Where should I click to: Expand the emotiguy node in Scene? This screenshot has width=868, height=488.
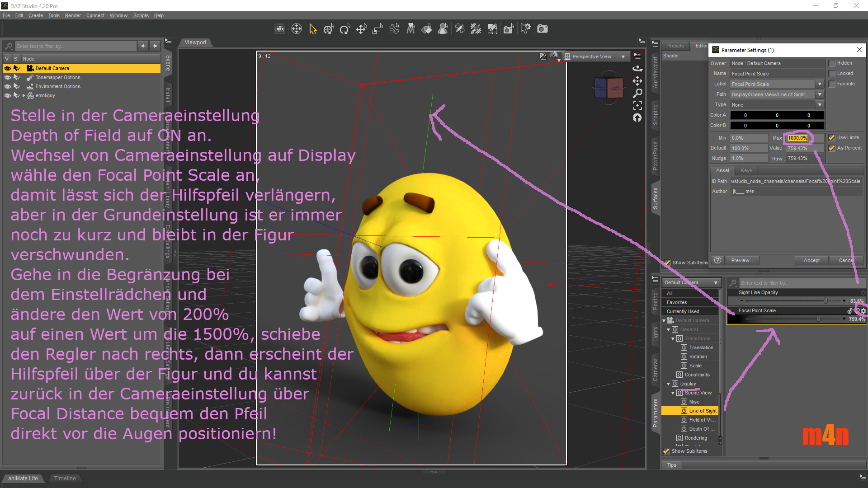24,96
